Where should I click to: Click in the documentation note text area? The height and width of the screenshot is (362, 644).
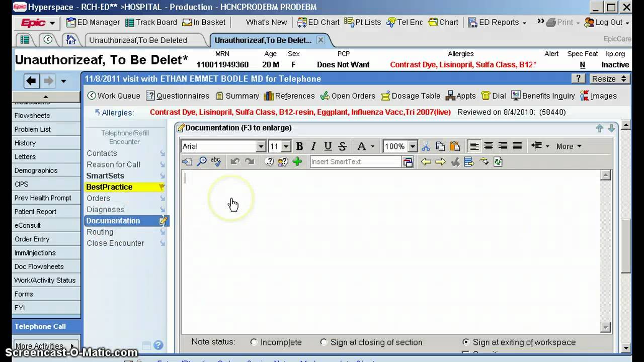(390, 251)
